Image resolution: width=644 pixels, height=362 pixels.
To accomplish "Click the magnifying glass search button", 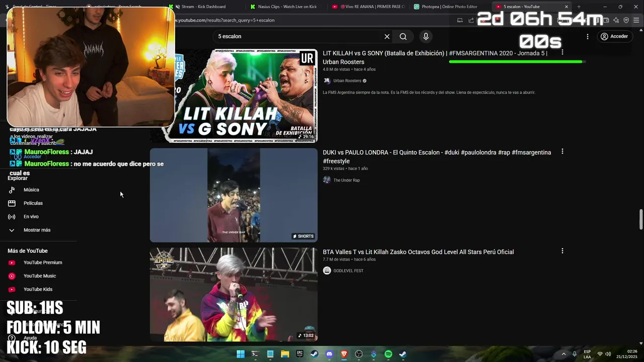I will (x=403, y=37).
